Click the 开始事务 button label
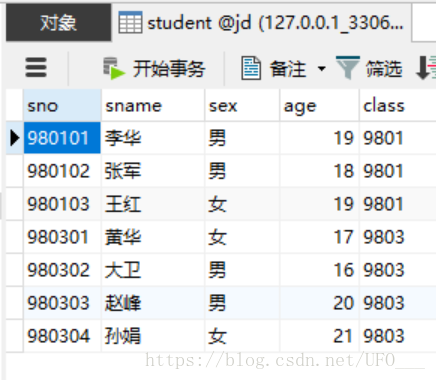Screen dimensions: 436x380 (x=169, y=69)
